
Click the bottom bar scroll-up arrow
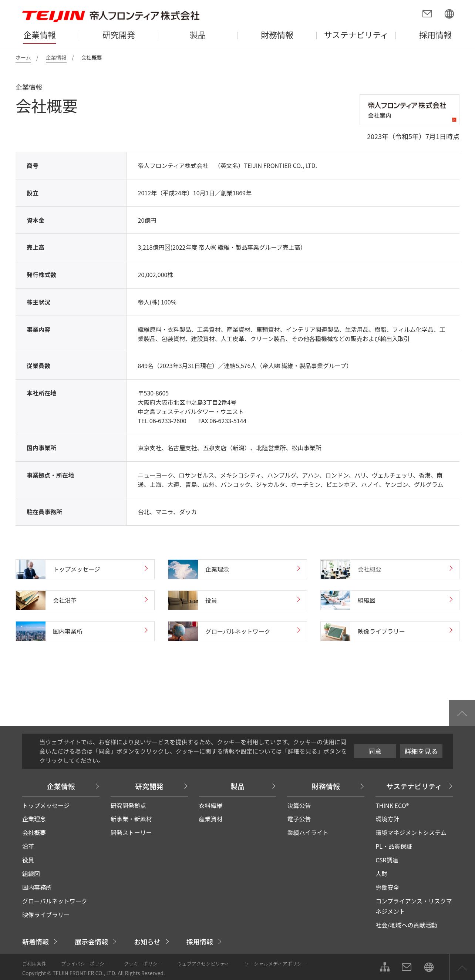coord(462,967)
